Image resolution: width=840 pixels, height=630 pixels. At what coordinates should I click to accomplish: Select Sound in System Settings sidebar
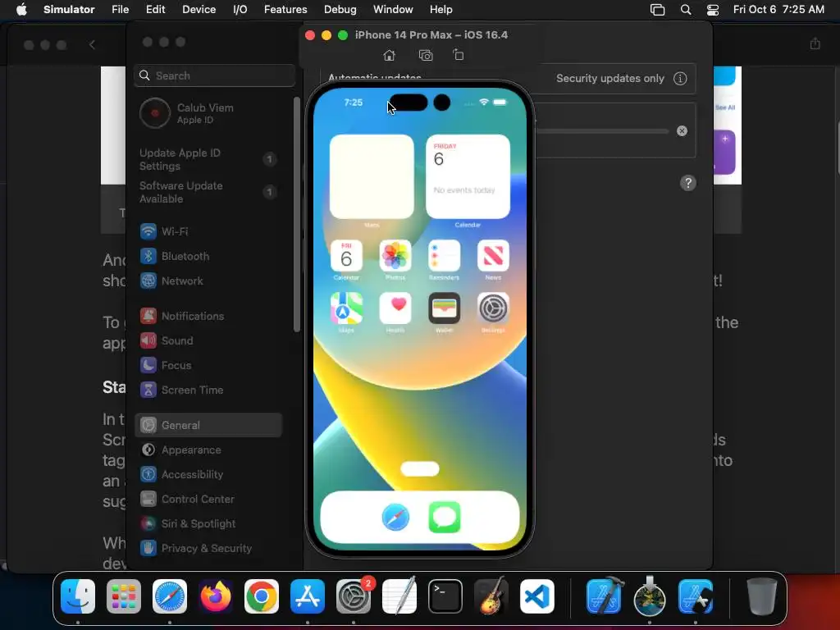tap(208, 340)
